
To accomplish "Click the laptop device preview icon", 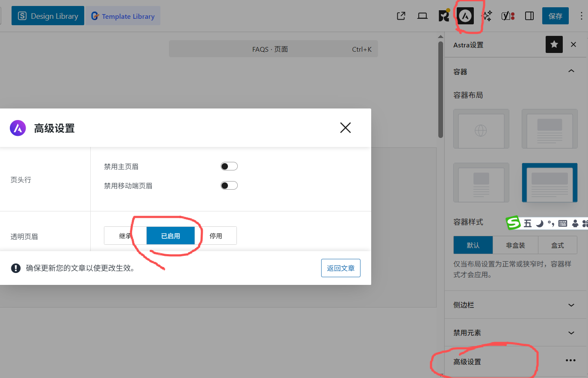I will point(423,16).
